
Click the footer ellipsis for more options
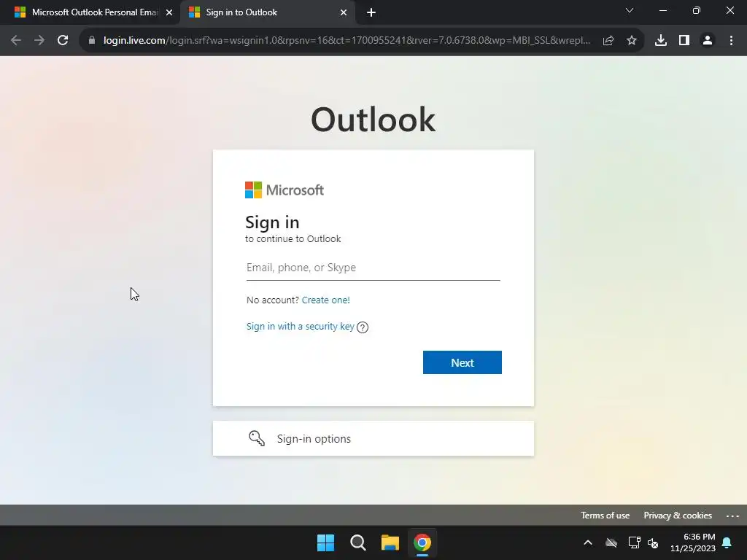[x=732, y=516]
